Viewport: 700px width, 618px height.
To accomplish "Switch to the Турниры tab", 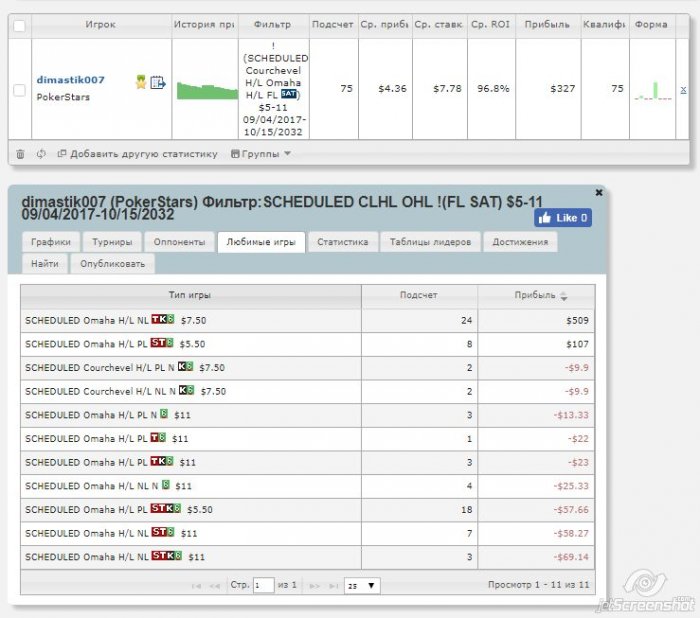I will 112,242.
